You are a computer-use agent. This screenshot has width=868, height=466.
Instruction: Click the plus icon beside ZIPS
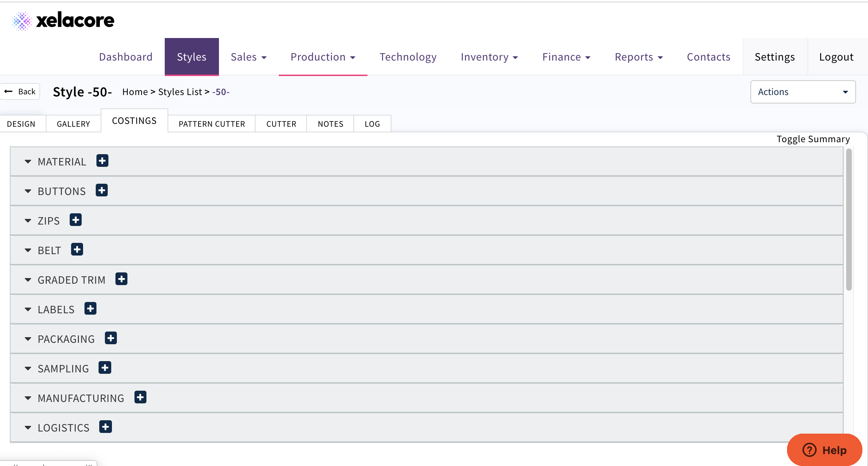point(76,220)
